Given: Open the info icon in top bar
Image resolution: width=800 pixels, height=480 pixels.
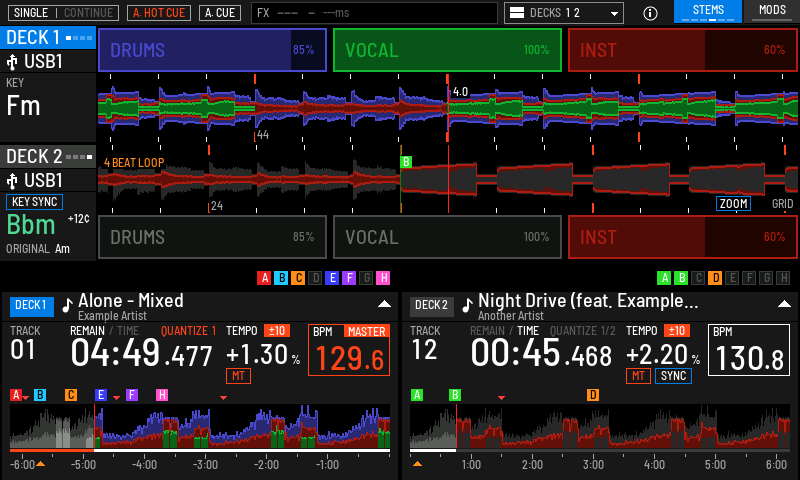Looking at the screenshot, I should point(650,13).
